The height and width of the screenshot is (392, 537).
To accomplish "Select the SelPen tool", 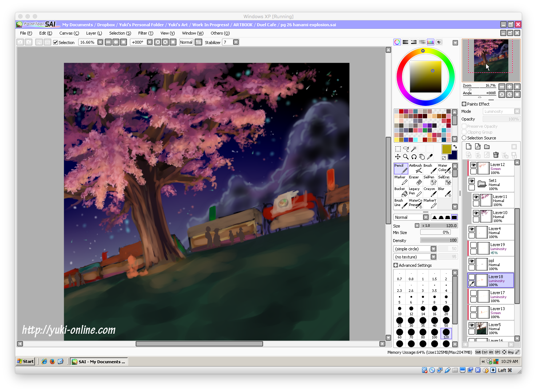I will coord(430,180).
